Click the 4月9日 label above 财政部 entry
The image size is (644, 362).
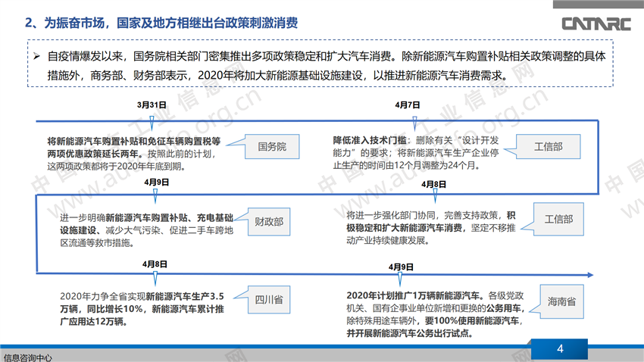click(x=156, y=183)
